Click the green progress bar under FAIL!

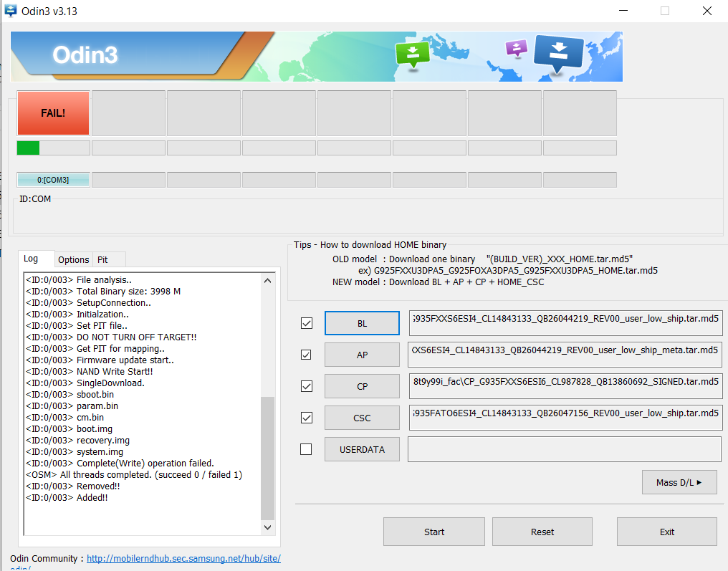(54, 148)
